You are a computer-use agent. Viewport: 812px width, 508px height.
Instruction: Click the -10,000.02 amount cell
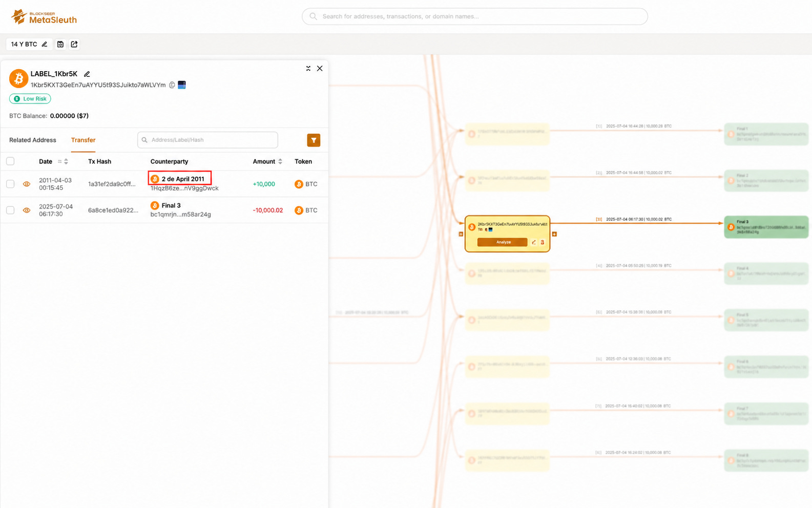click(x=268, y=210)
